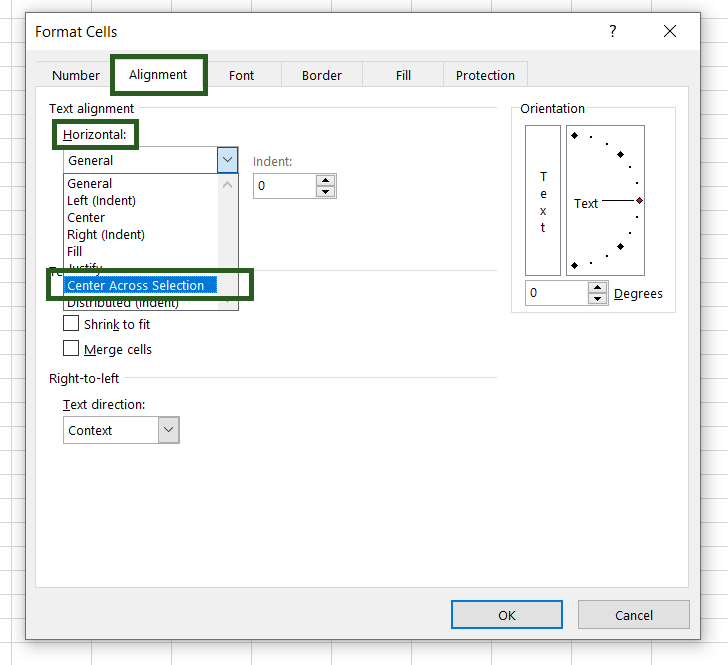Image resolution: width=728 pixels, height=665 pixels.
Task: Click Indent spinner up arrow
Action: click(x=326, y=181)
